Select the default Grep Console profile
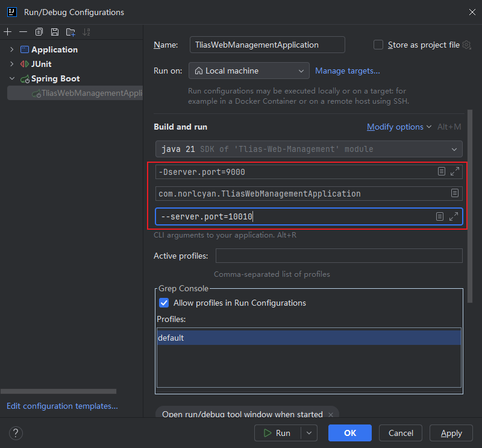 (x=309, y=338)
